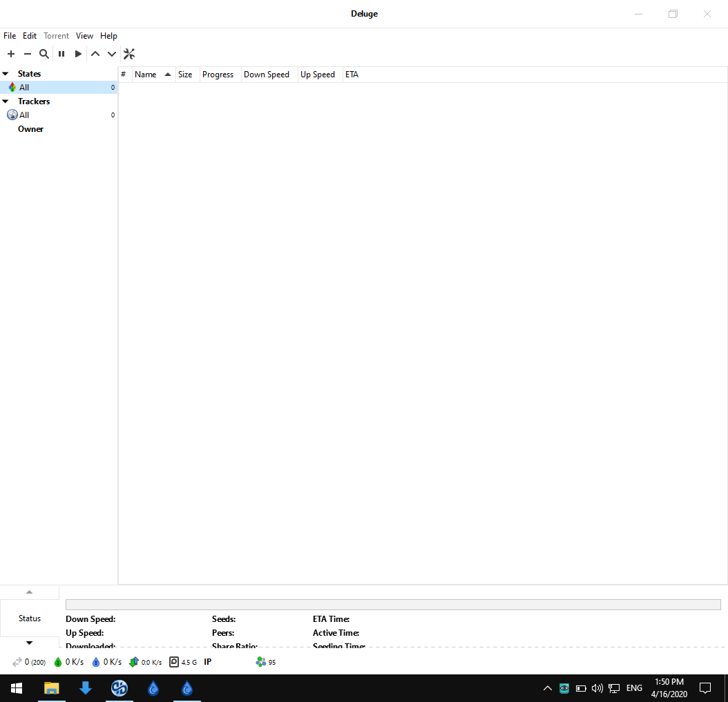
Task: Open the View menu
Action: coord(84,36)
